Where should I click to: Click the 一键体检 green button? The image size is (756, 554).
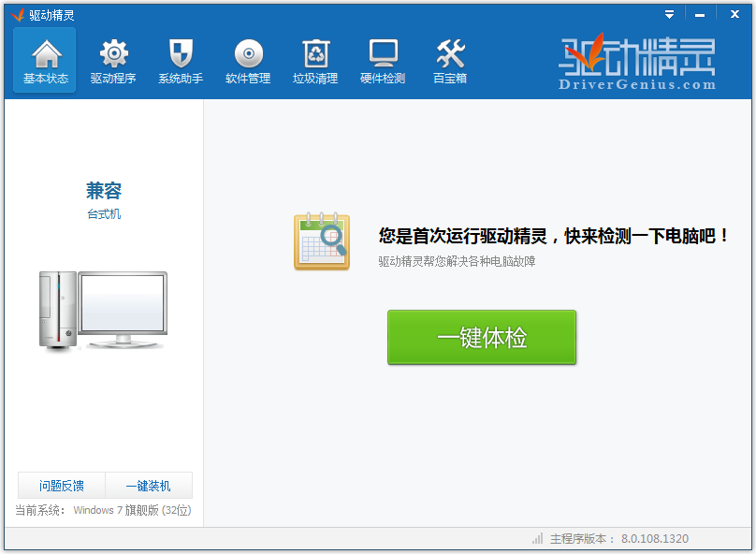coord(482,337)
